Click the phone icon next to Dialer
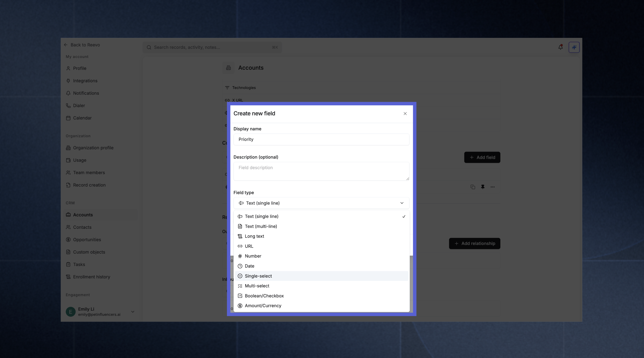This screenshot has width=644, height=358. click(x=68, y=105)
